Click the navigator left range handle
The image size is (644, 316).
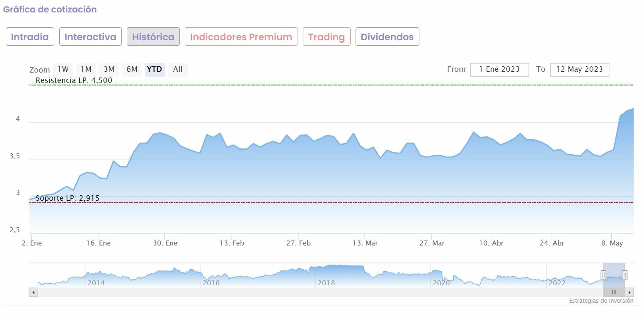[x=603, y=275]
